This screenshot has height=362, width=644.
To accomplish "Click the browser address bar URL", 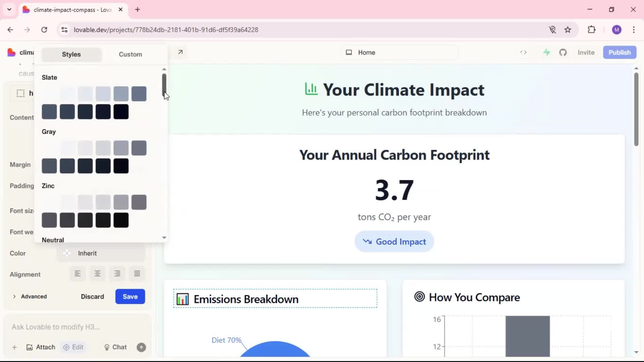I will pos(166,29).
